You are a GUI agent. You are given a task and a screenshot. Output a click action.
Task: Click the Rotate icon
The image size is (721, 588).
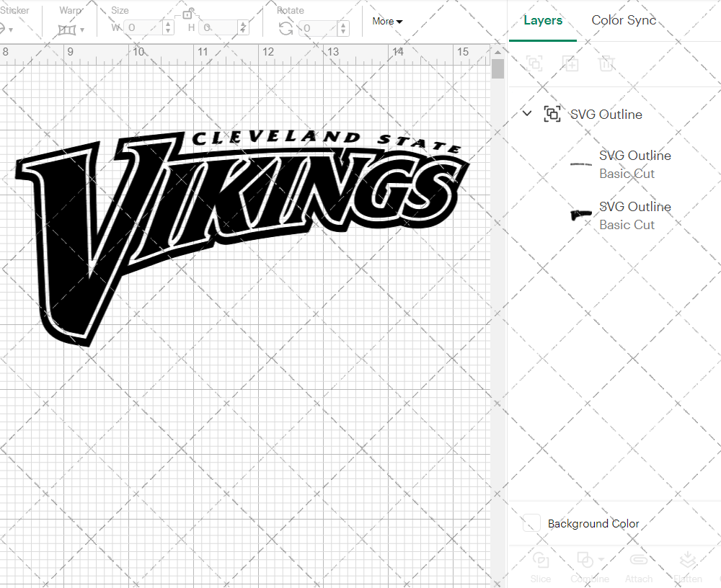285,28
